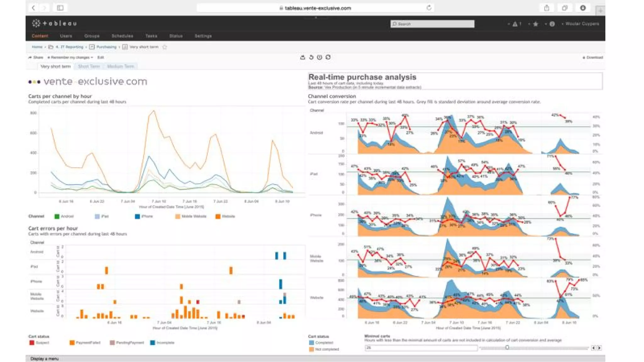Viewport: 644px width, 362px height.
Task: Click the help info icon in header
Action: (552, 24)
